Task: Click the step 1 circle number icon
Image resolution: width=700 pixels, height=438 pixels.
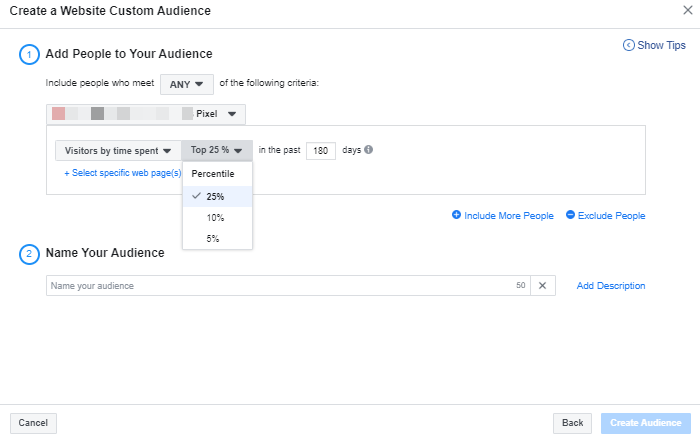Action: (x=29, y=54)
